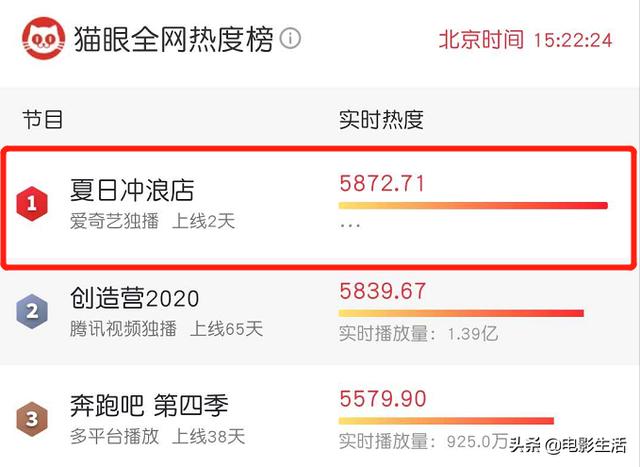Click 实时播放量 1.39亿 text
Image resolution: width=640 pixels, height=467 pixels.
pyautogui.click(x=418, y=334)
